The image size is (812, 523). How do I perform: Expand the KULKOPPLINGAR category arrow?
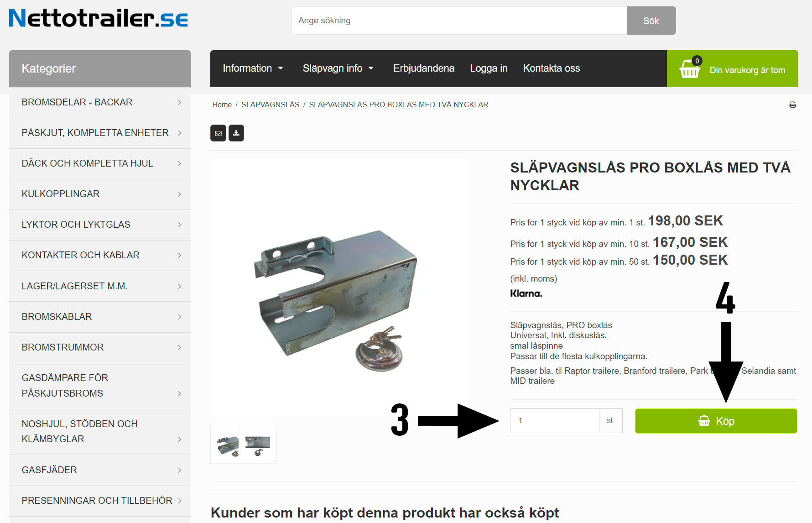[x=180, y=194]
